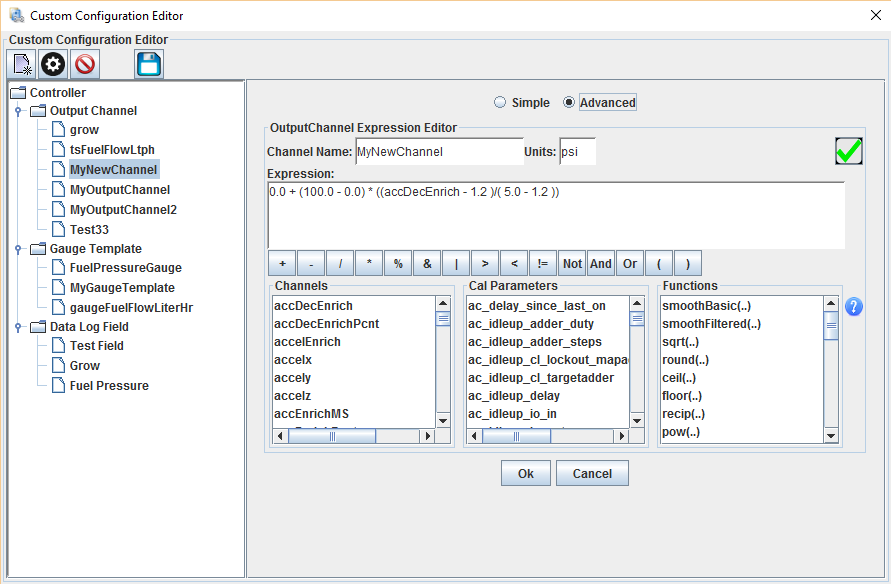Click the green checkmark validate expression icon
This screenshot has height=584, width=891.
click(x=849, y=152)
